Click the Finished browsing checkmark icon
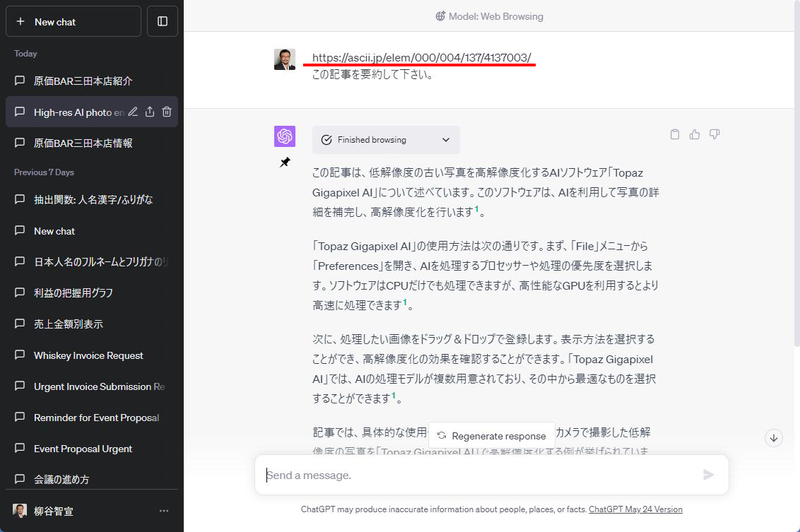800x532 pixels. tap(327, 140)
